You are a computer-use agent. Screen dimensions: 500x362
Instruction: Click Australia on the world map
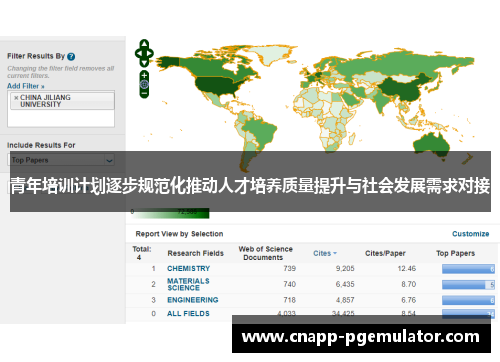[x=432, y=144]
